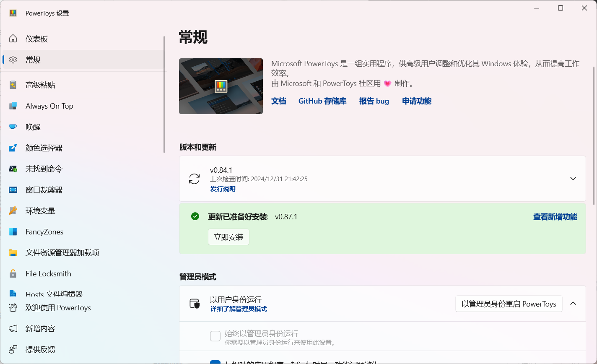Open the GitHub 存储库 link
Viewport: 597px width, 364px height.
pyautogui.click(x=322, y=101)
